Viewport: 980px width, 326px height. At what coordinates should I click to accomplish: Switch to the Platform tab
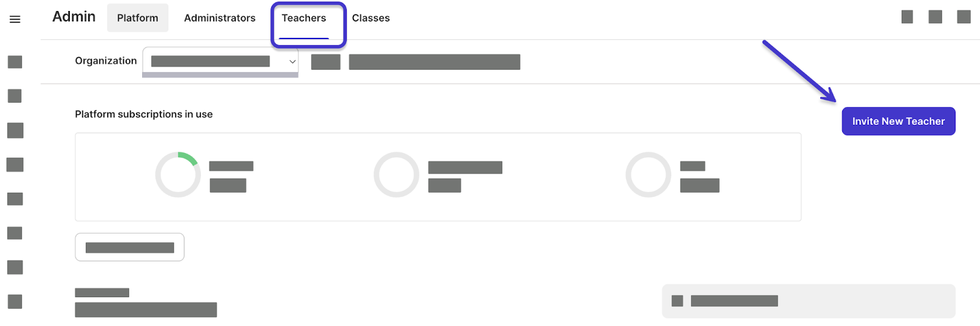pos(138,18)
